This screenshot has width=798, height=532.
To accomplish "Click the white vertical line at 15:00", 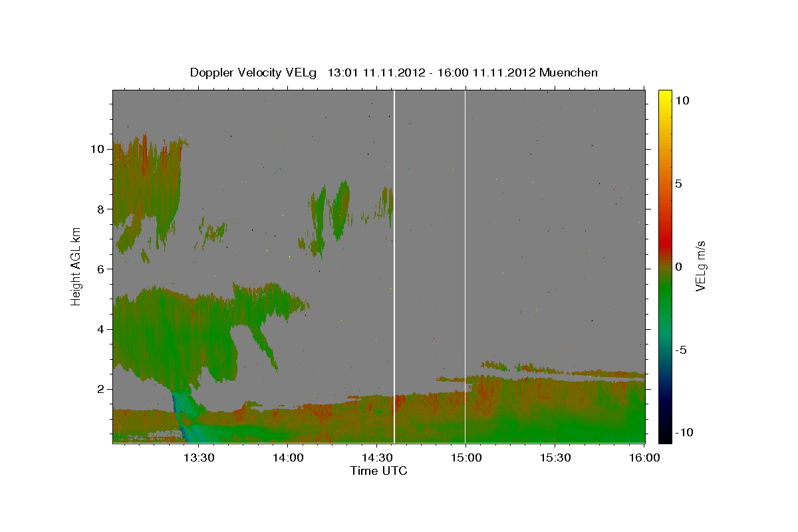I will 465,266.
